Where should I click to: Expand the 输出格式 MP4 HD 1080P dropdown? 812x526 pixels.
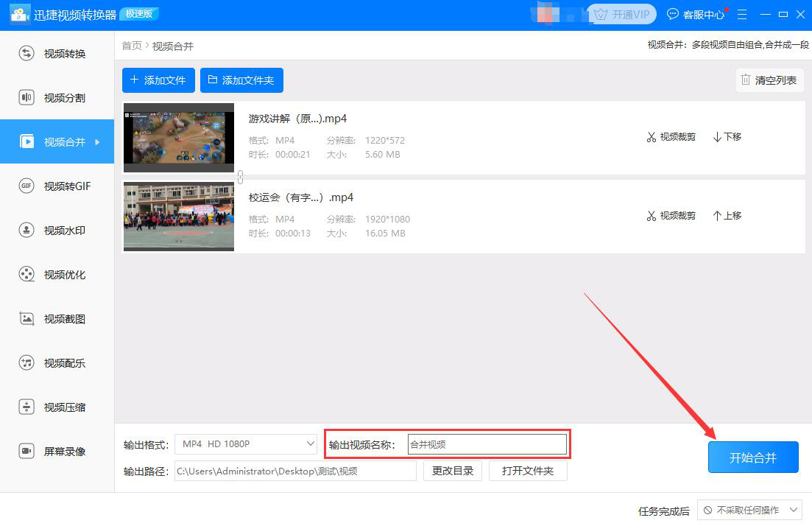pyautogui.click(x=245, y=444)
